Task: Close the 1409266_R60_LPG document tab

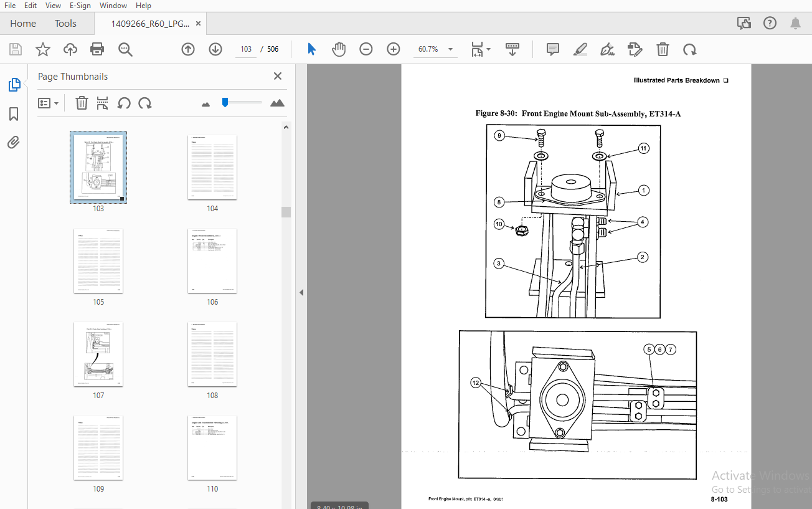Action: point(198,24)
